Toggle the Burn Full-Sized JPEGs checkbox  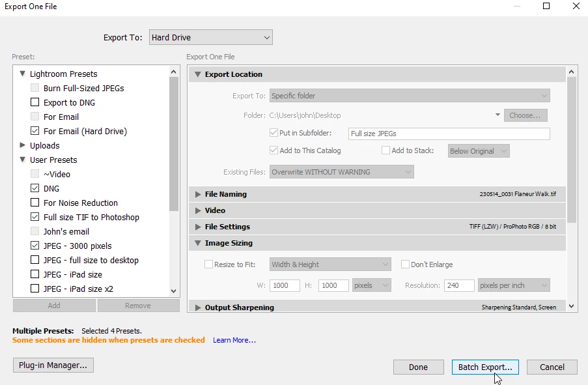click(35, 88)
